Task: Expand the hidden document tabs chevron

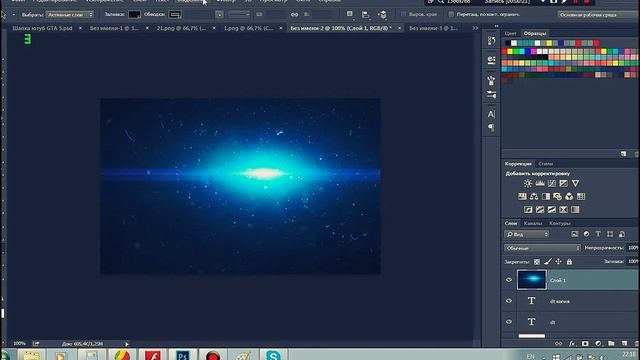Action: coord(475,28)
